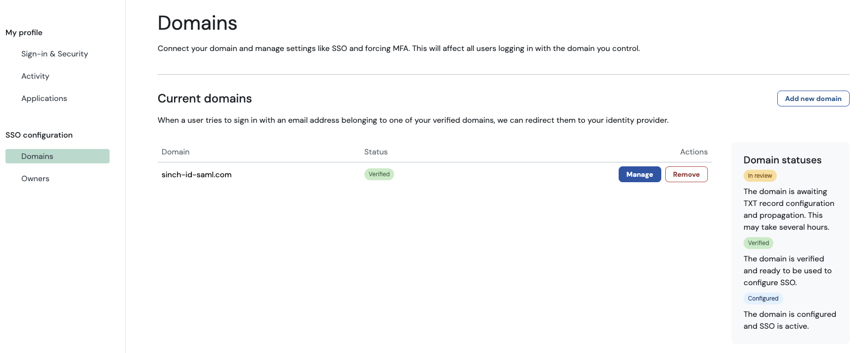Go to the Activity section

coord(35,76)
